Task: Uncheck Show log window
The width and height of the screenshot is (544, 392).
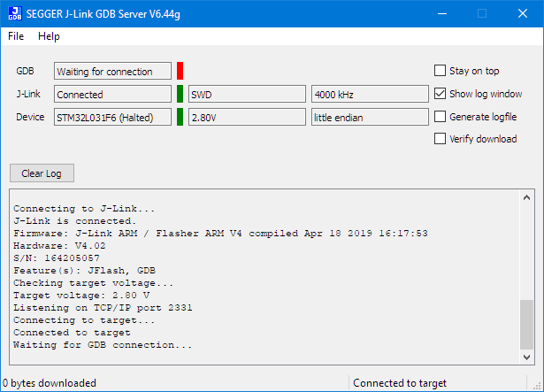Action: click(x=440, y=94)
